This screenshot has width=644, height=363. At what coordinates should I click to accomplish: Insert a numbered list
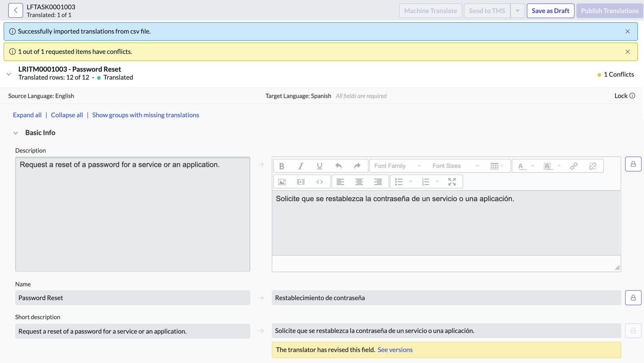point(426,182)
